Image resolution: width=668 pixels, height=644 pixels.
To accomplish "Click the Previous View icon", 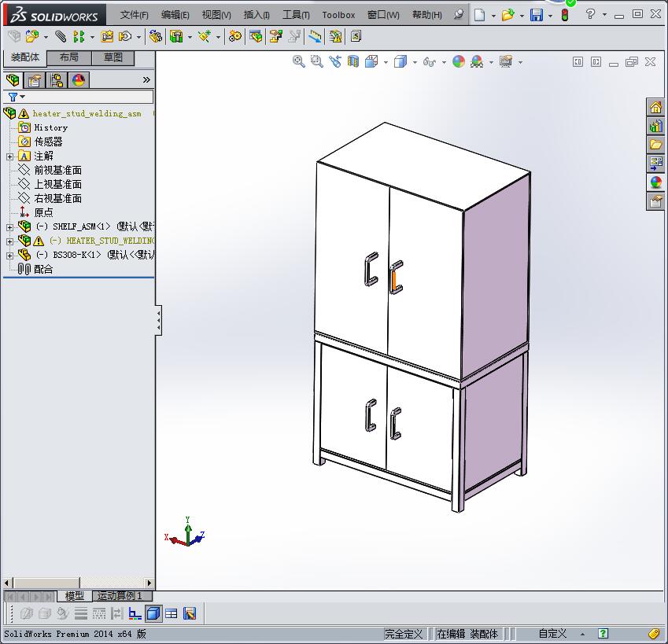I will 335,61.
